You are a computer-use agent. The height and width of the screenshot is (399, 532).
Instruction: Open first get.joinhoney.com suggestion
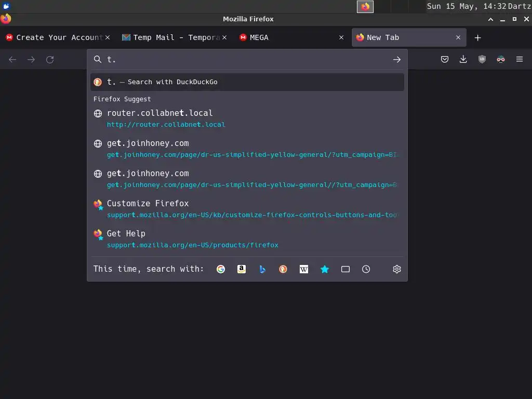point(247,149)
